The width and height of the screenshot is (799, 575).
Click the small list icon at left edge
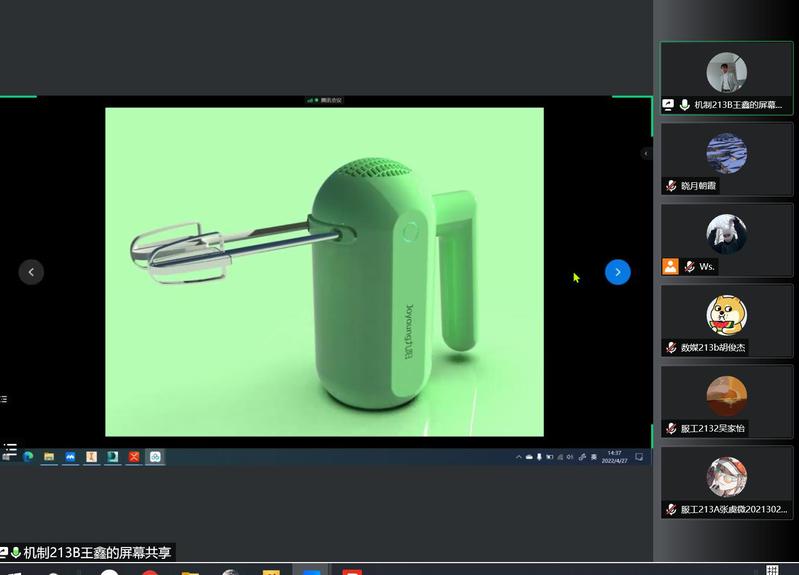tap(4, 399)
